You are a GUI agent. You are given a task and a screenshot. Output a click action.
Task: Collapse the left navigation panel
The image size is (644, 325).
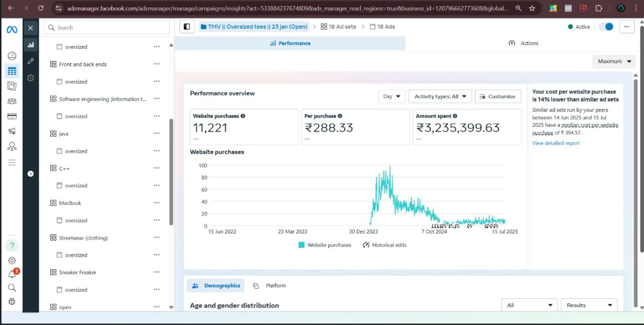tap(187, 26)
